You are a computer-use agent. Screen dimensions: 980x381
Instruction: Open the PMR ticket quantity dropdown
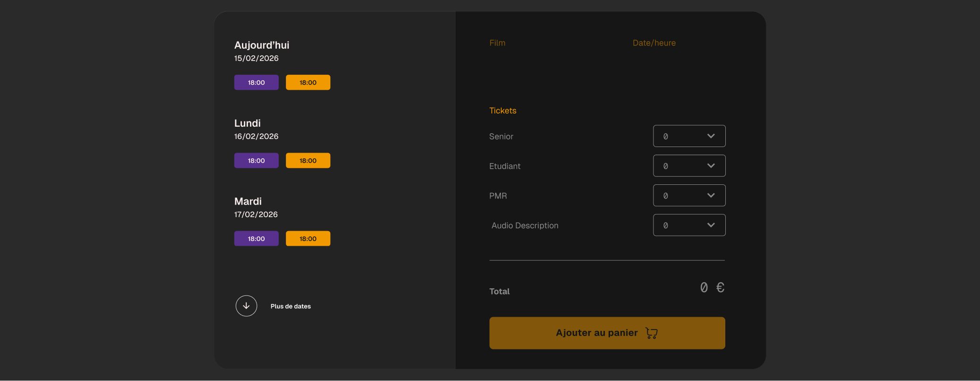coord(689,196)
